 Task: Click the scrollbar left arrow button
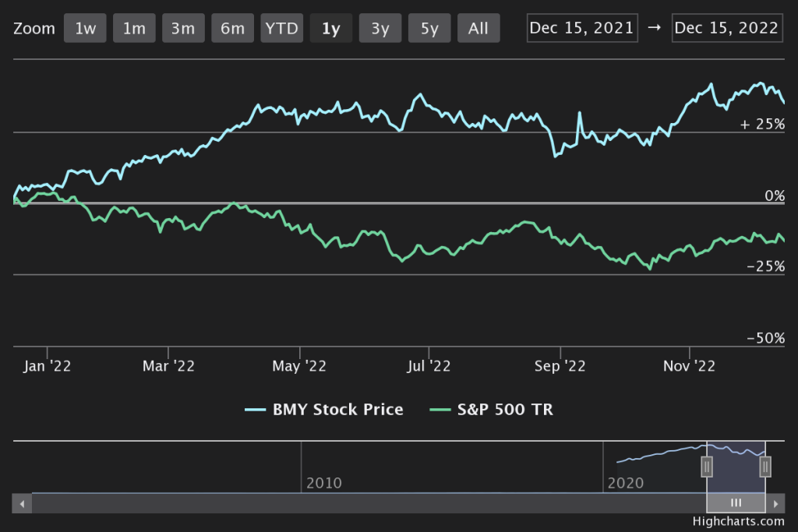pyautogui.click(x=23, y=503)
